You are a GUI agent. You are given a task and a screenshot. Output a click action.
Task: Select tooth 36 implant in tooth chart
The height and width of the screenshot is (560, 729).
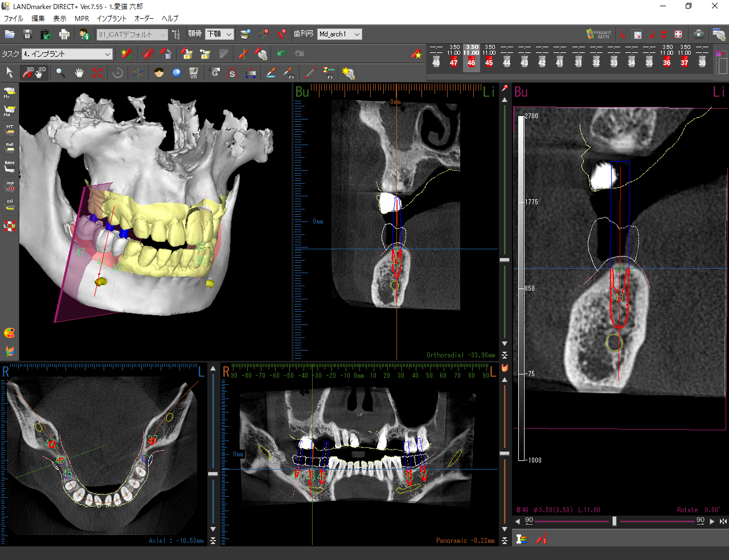click(666, 62)
